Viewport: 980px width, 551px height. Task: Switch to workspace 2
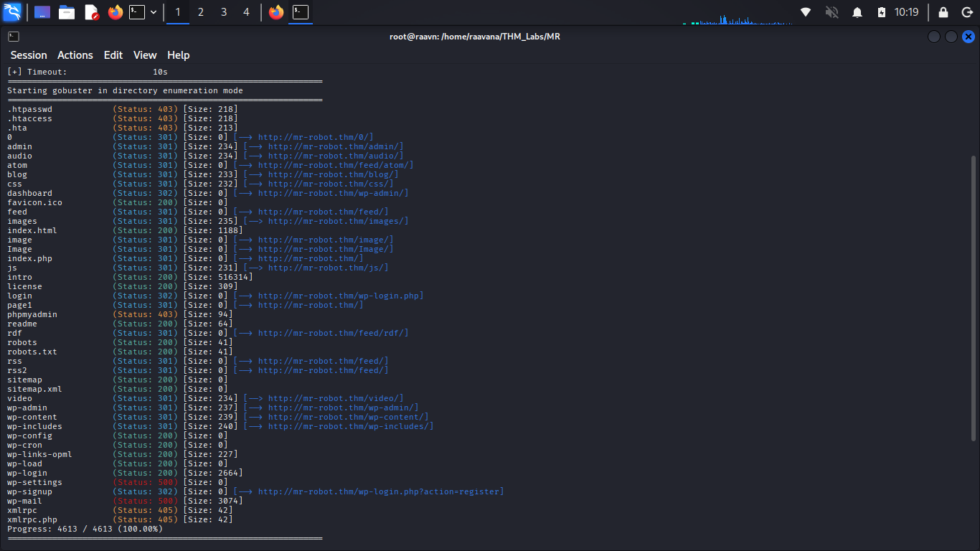tap(201, 12)
